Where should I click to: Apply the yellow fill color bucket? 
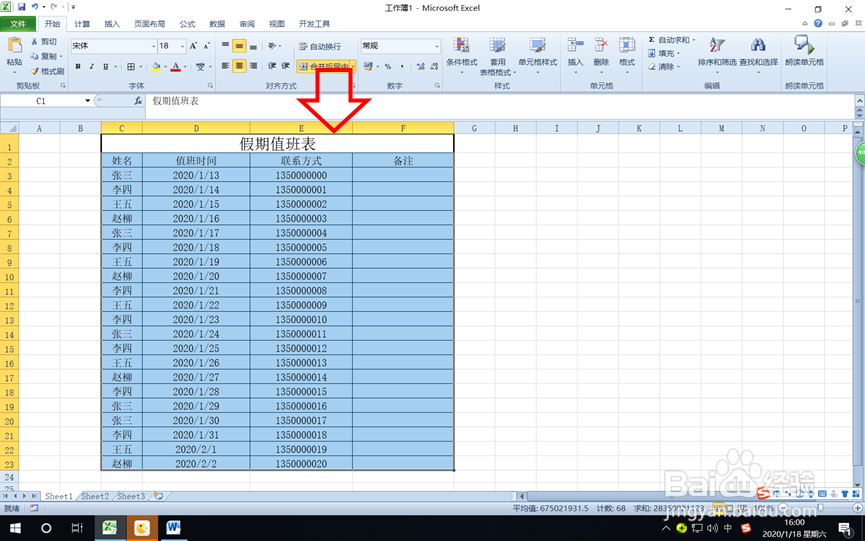tap(156, 66)
